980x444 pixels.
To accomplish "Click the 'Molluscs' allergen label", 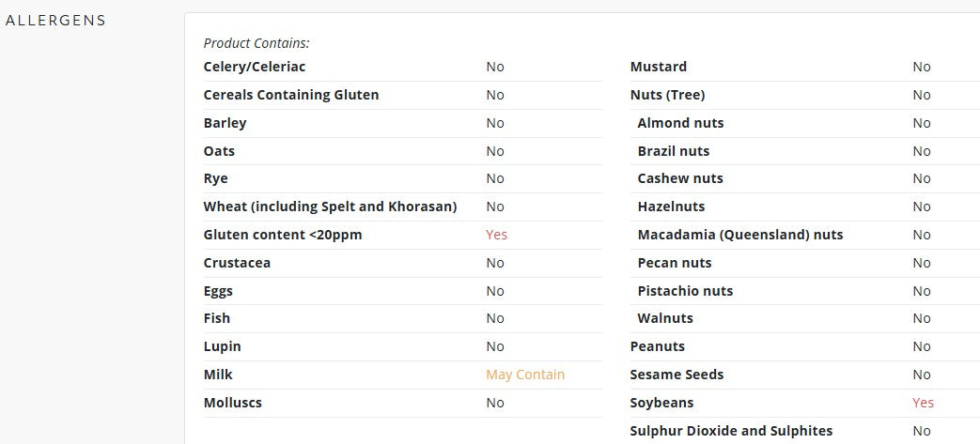I will (x=232, y=403).
